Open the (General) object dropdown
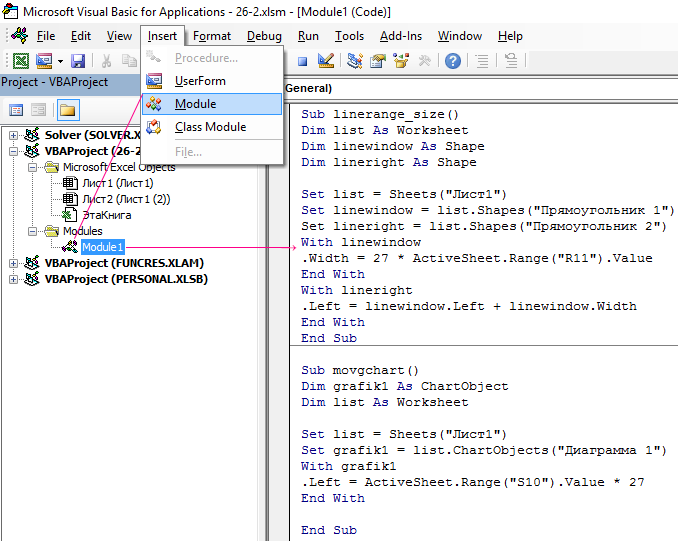The height and width of the screenshot is (541, 678). 481,88
